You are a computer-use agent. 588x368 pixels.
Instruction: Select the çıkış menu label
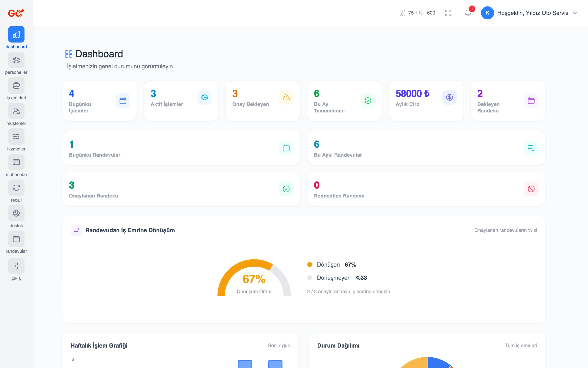tap(16, 278)
